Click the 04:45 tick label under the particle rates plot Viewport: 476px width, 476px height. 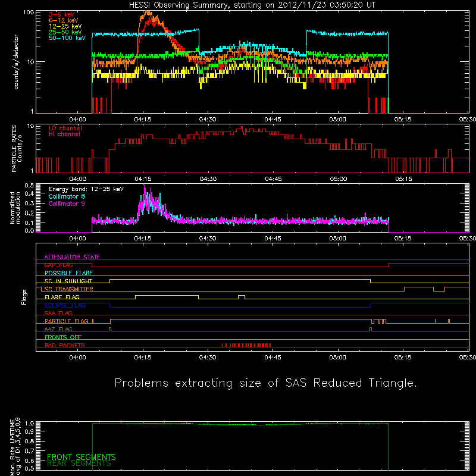coord(273,179)
